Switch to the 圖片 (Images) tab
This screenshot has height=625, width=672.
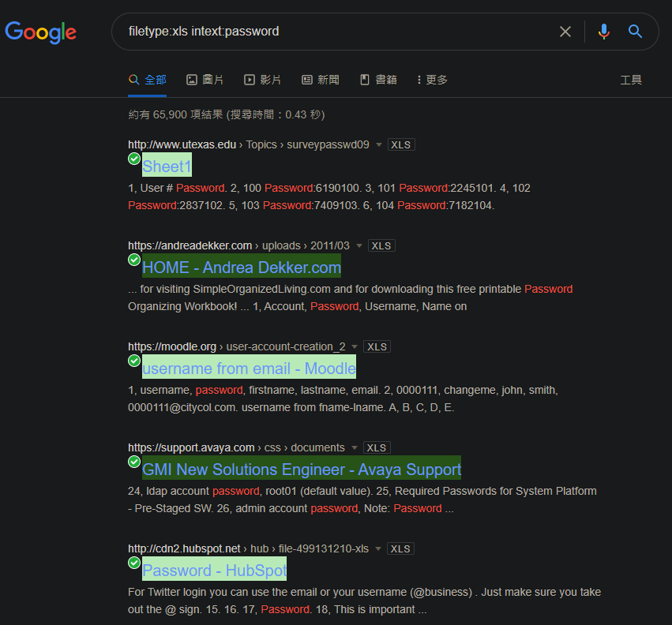[205, 80]
